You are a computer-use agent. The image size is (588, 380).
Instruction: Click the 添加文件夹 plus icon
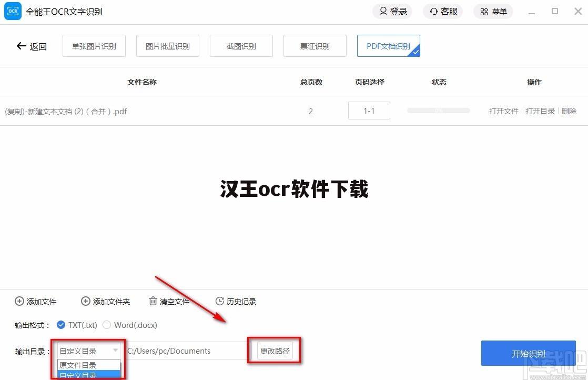pyautogui.click(x=86, y=301)
